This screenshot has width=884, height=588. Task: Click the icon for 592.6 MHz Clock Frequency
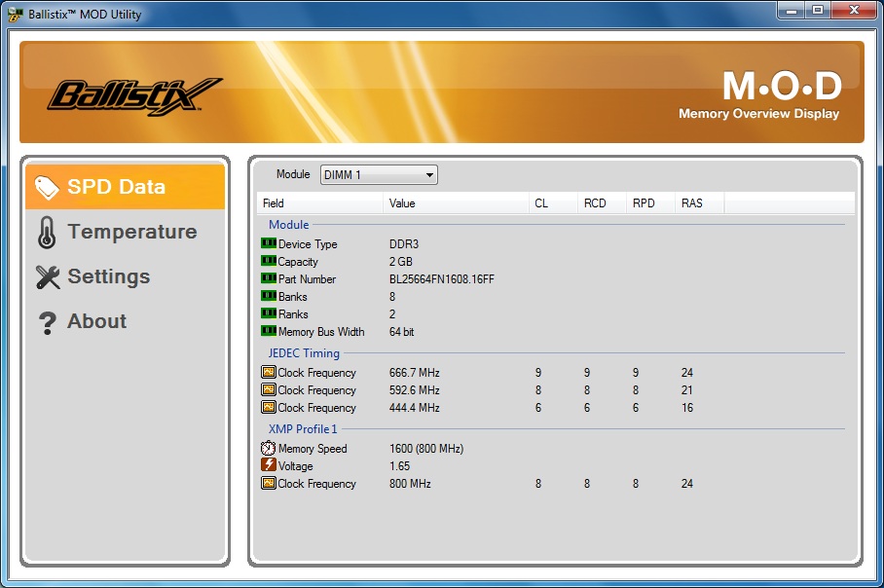coord(269,389)
